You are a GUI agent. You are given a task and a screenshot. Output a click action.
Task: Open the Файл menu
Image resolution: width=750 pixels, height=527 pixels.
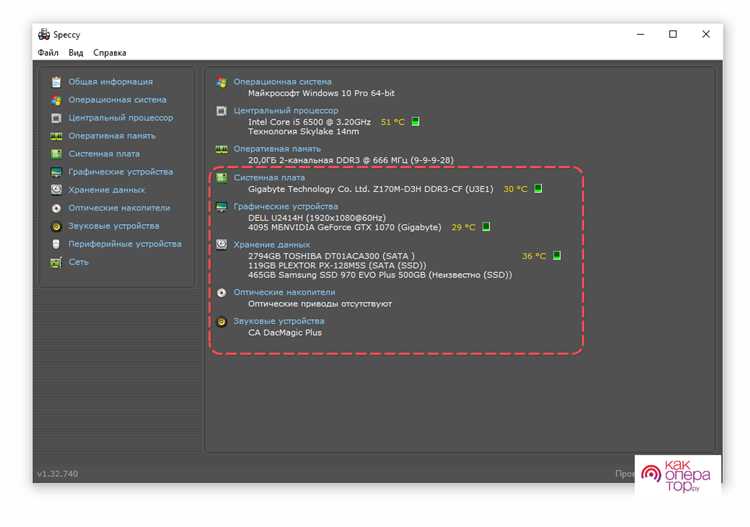48,53
